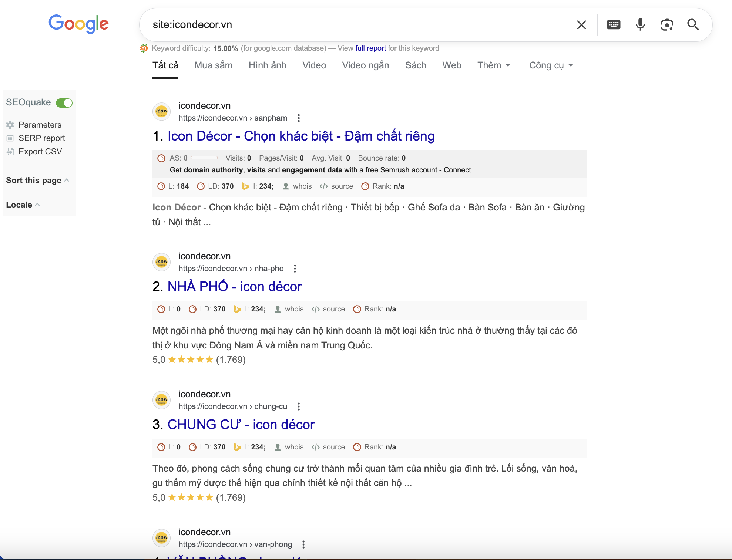This screenshot has height=560, width=732.
Task: Switch to Hình ảnh tab
Action: pyautogui.click(x=268, y=65)
